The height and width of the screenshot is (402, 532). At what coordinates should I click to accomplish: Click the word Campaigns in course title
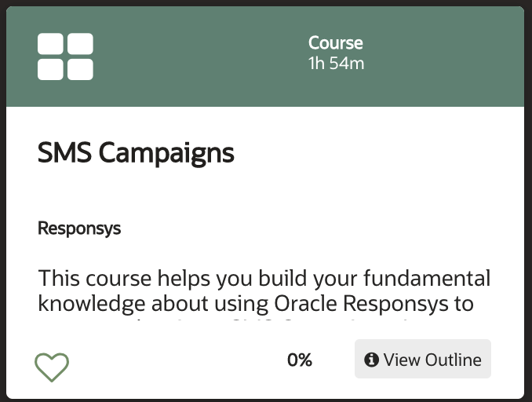click(166, 154)
